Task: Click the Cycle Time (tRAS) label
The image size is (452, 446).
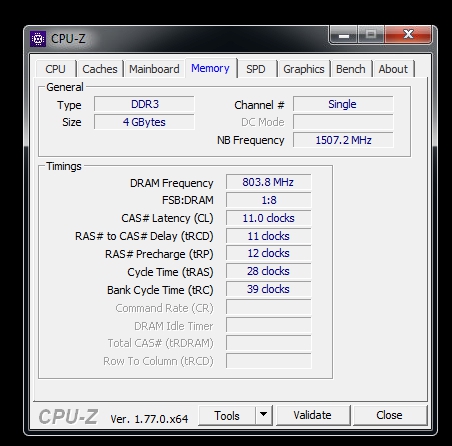Action: (170, 272)
